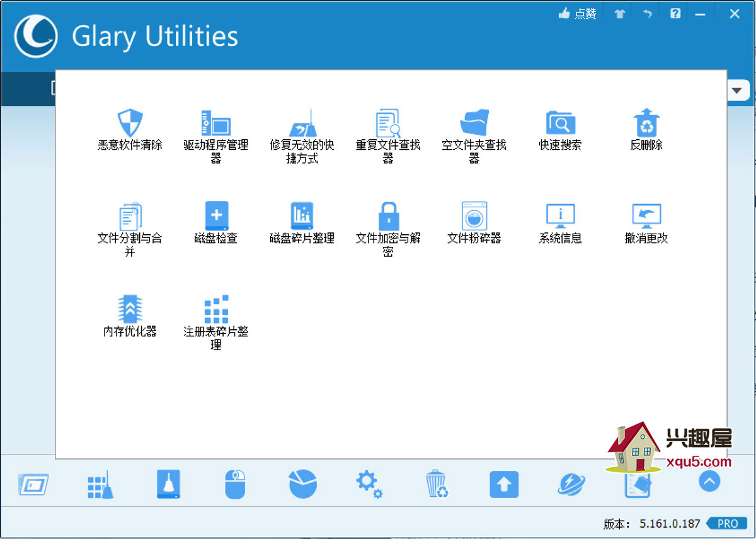
Task: Open the 文件粉碎器 file shredder
Action: pos(474,223)
